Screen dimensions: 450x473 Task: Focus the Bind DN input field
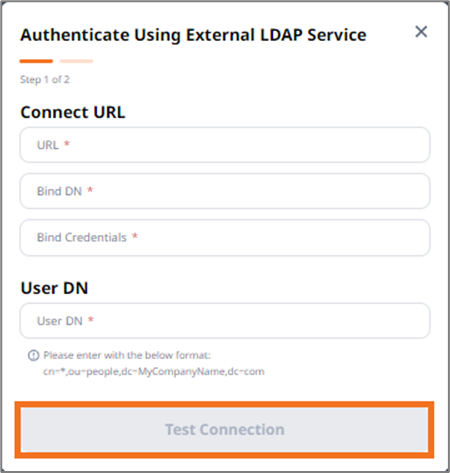point(225,191)
